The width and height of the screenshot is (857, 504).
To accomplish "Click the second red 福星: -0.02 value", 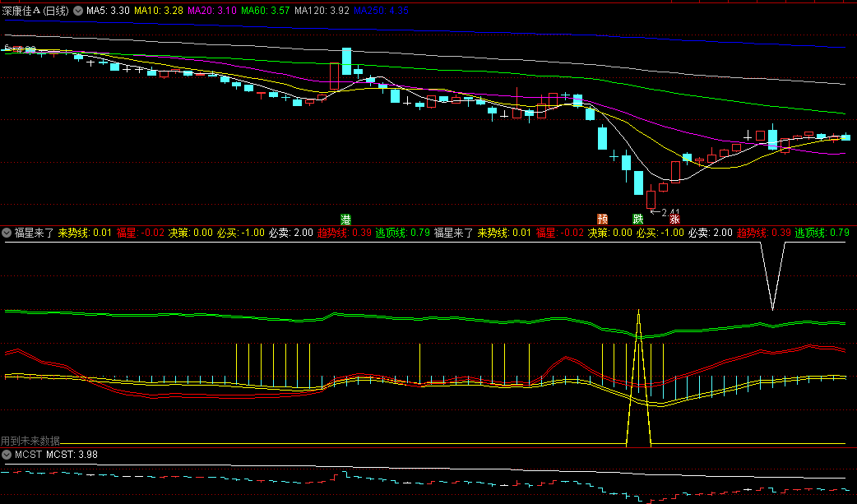I will [560, 233].
